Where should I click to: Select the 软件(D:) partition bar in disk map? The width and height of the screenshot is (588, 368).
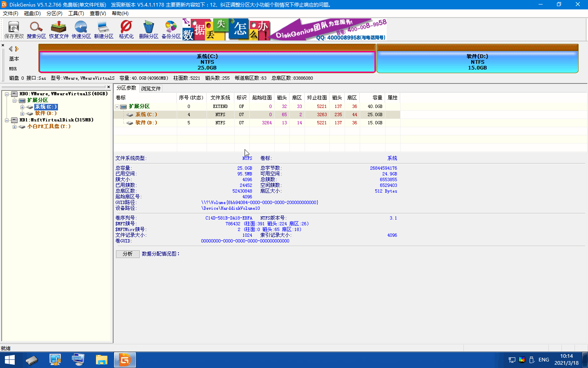click(x=477, y=62)
